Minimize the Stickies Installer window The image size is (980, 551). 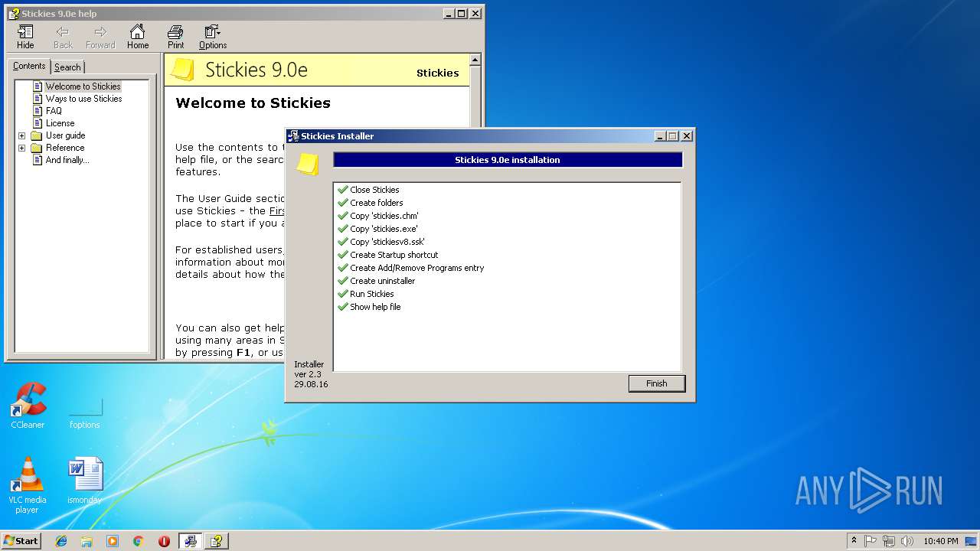coord(660,136)
